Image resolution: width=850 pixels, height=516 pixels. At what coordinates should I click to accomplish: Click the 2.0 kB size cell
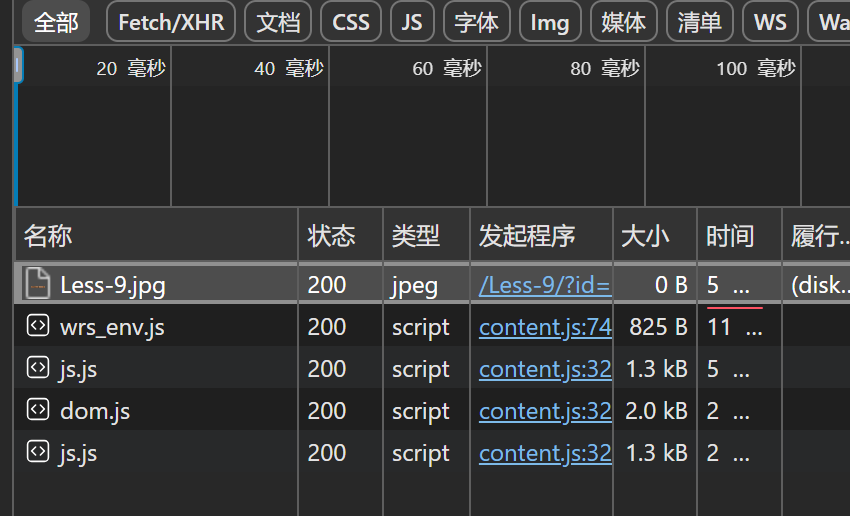pyautogui.click(x=656, y=411)
